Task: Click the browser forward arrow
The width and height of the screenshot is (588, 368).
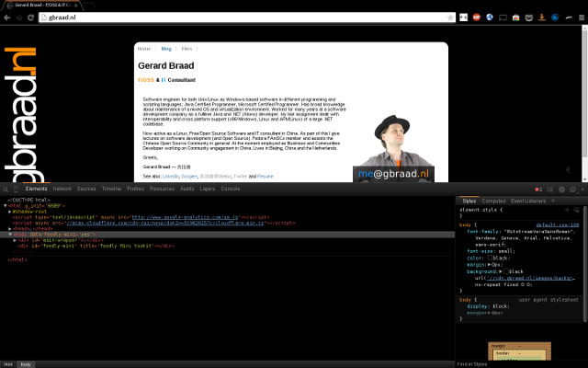Action: click(x=18, y=17)
